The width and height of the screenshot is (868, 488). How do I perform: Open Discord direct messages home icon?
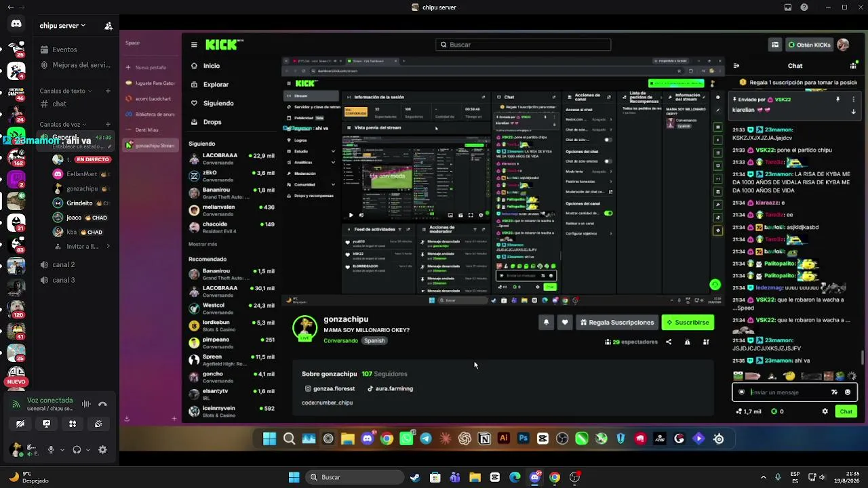pyautogui.click(x=16, y=24)
